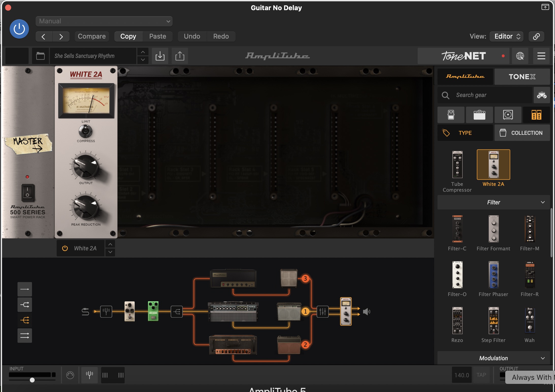555x392 pixels.
Task: Go to next preset arrow
Action: [61, 37]
